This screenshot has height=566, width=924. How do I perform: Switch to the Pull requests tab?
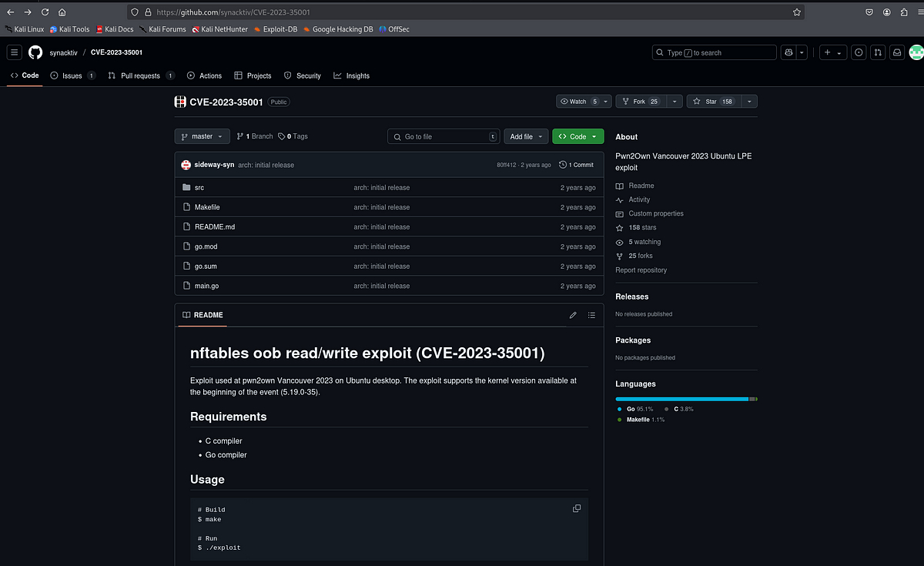coord(142,75)
